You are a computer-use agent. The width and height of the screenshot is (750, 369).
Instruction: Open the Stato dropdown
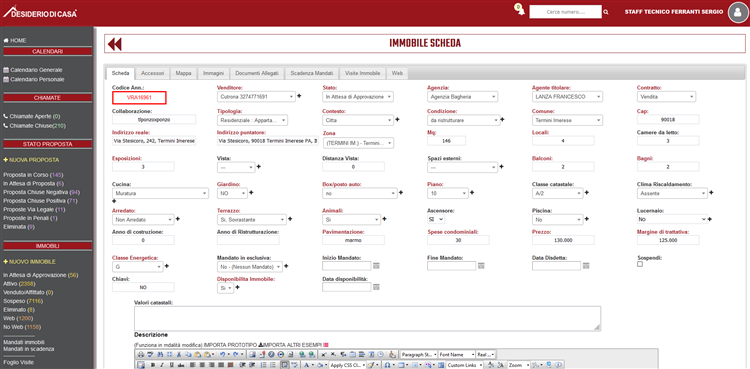click(x=358, y=97)
